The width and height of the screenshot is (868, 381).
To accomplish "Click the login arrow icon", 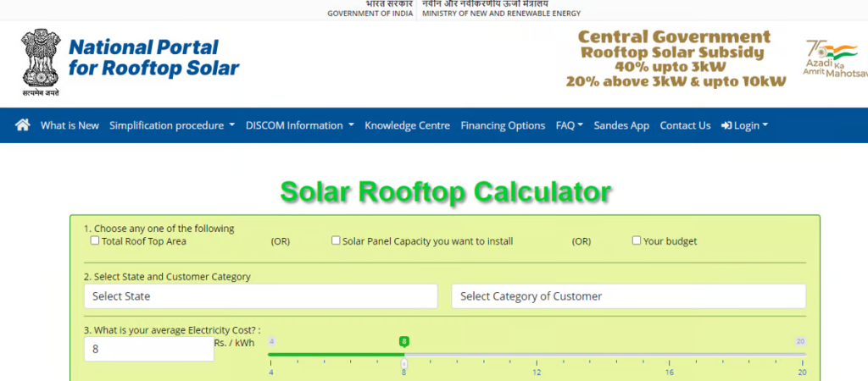I will click(726, 125).
